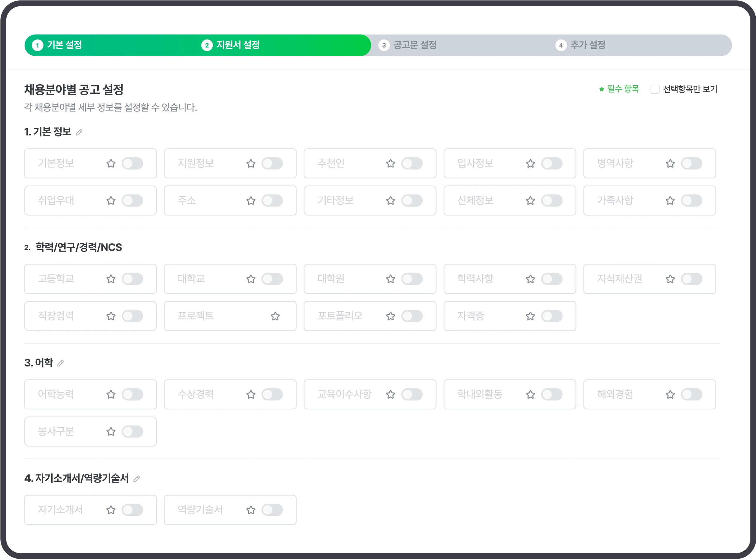This screenshot has height=559, width=756.
Task: Enable the 역량기술서 toggle switch
Action: point(273,510)
